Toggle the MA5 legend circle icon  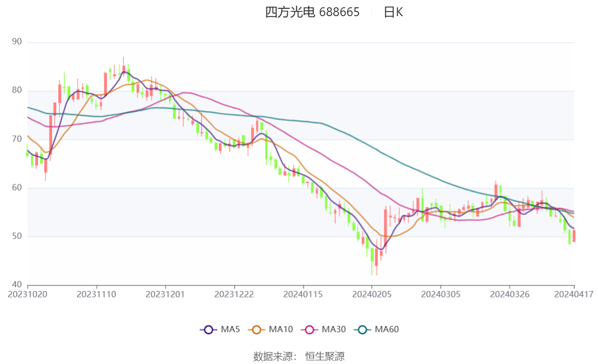pyautogui.click(x=208, y=330)
